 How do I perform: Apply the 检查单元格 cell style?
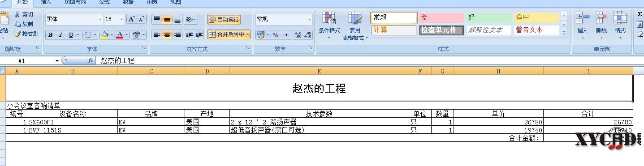tap(441, 30)
